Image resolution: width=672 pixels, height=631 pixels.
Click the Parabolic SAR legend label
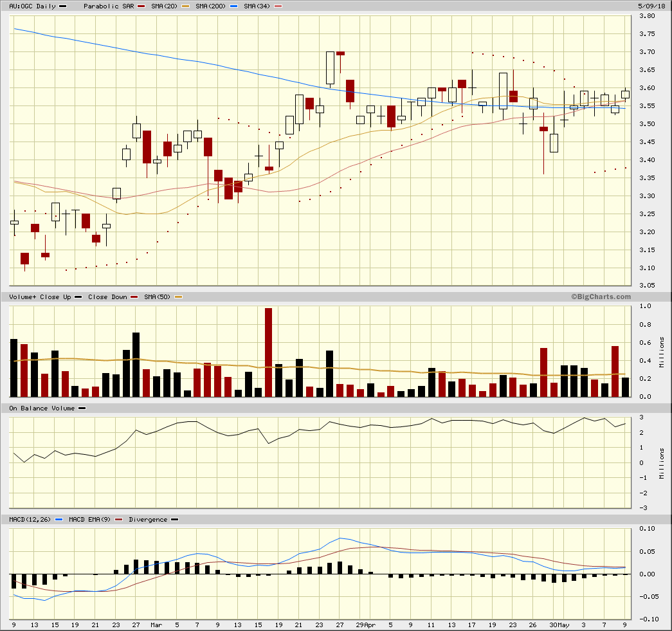click(109, 6)
